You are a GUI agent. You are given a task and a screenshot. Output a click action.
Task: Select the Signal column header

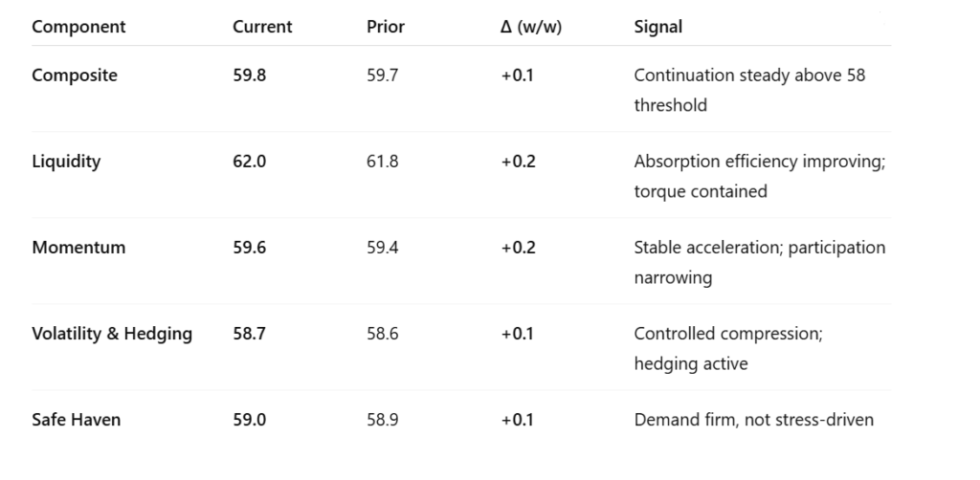point(658,27)
